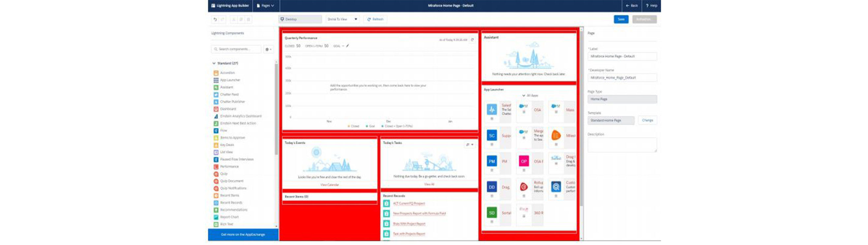
Task: Open New Prospects Report with Formula Field
Action: click(x=419, y=214)
